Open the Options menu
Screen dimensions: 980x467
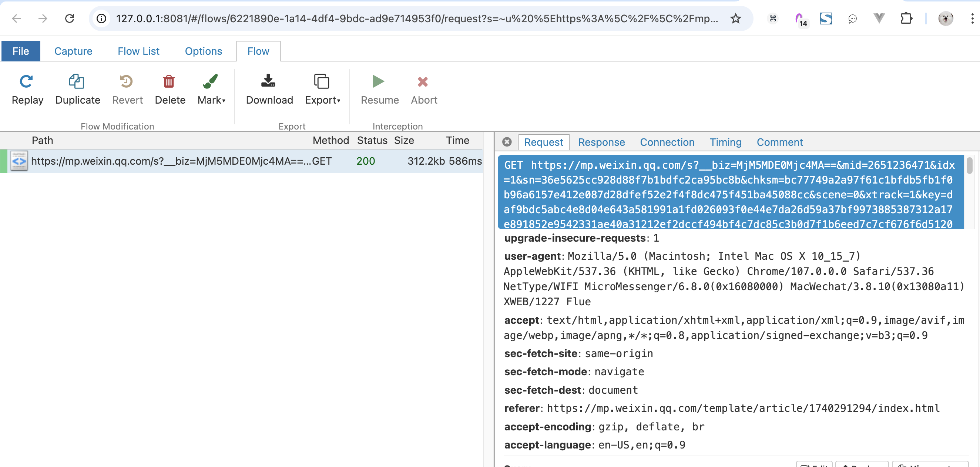pyautogui.click(x=203, y=51)
